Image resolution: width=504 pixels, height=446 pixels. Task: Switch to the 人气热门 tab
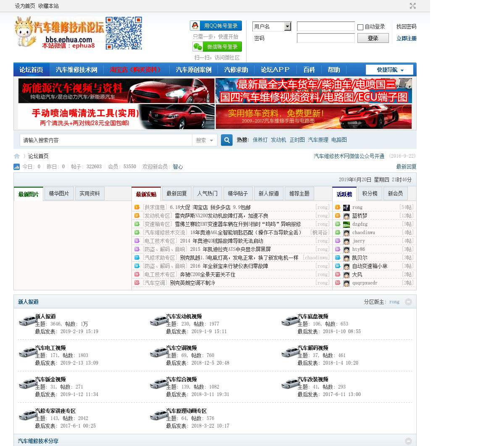(207, 194)
